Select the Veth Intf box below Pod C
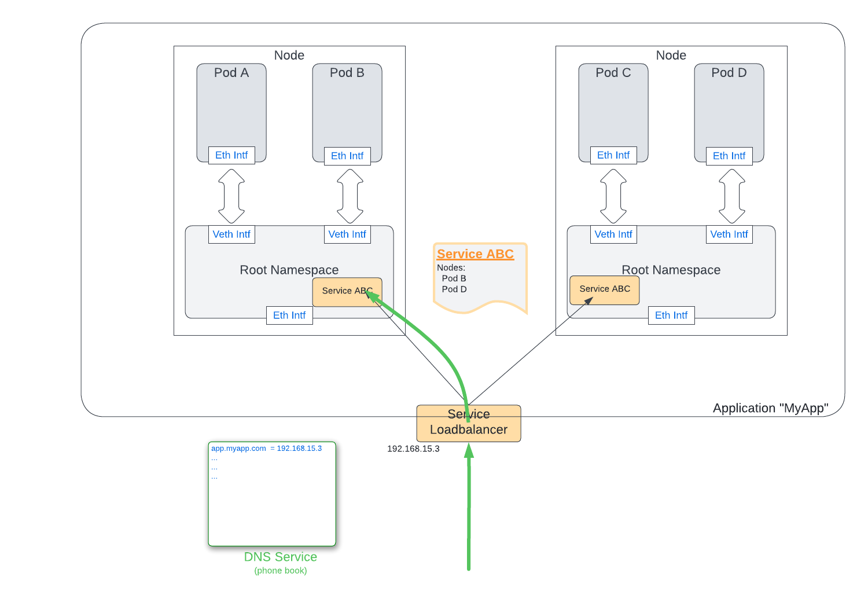868x606 pixels. coord(613,234)
